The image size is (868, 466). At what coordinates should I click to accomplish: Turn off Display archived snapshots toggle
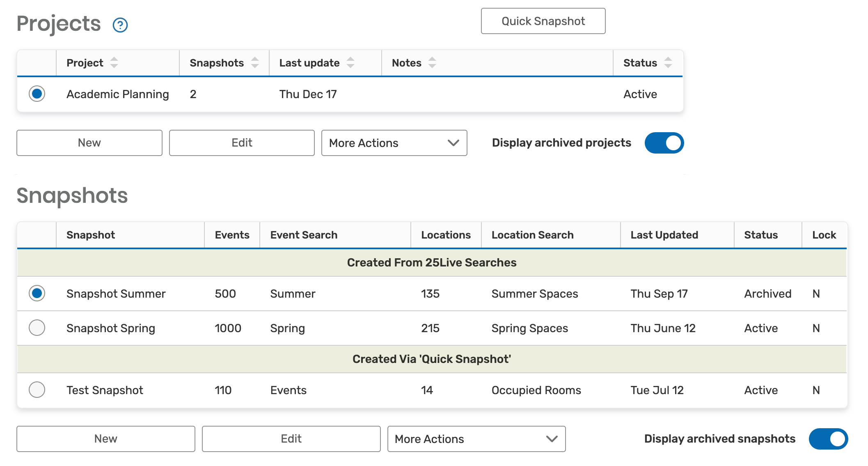click(x=828, y=439)
